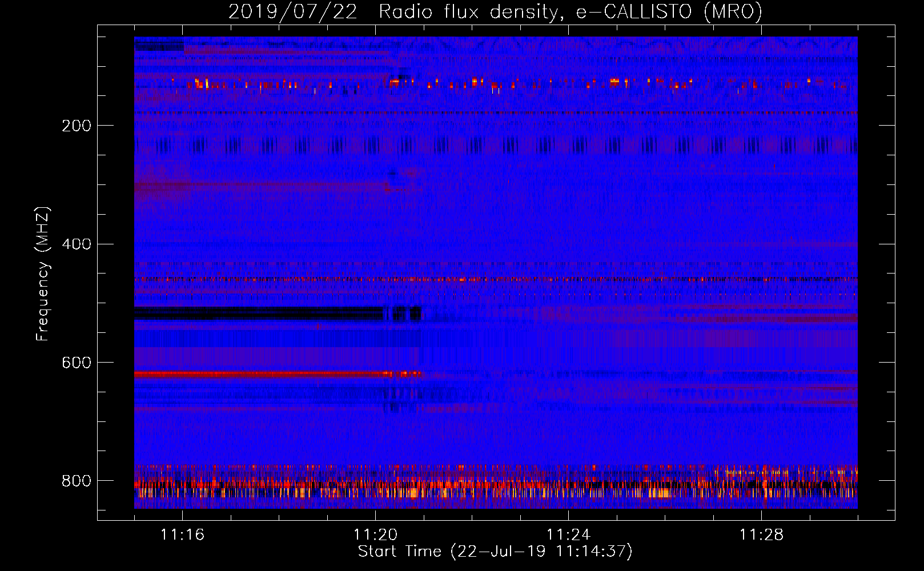924x571 pixels.
Task: Click the 11:24 time tick label
Action: coord(569,534)
